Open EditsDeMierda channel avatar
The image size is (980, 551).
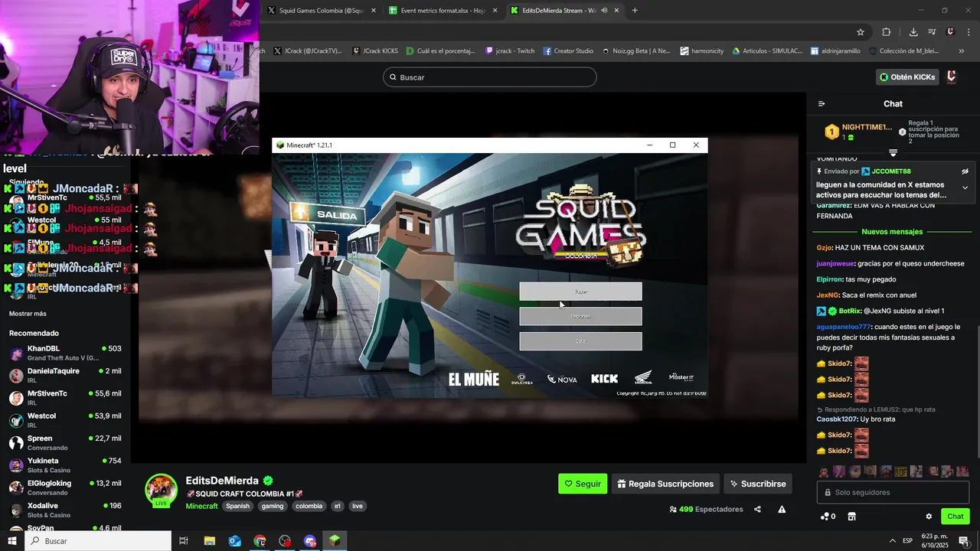(x=162, y=490)
